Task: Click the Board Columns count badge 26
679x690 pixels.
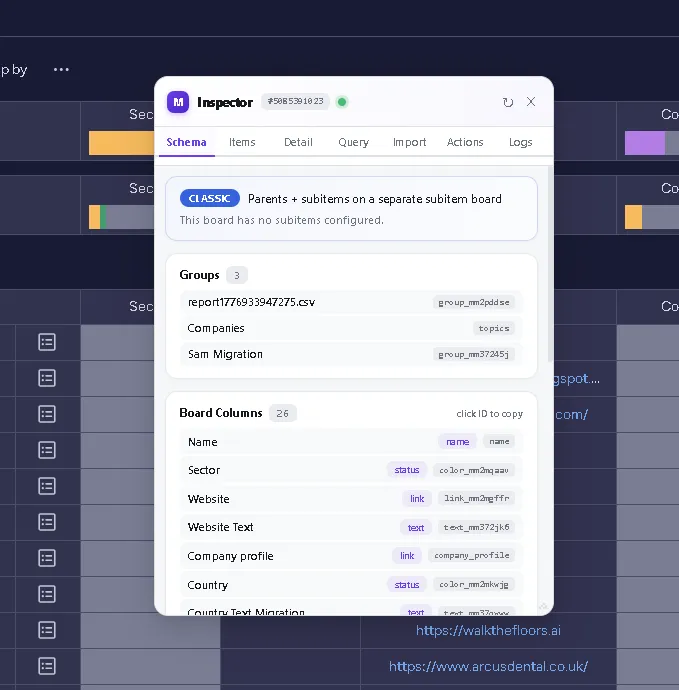Action: (x=283, y=413)
